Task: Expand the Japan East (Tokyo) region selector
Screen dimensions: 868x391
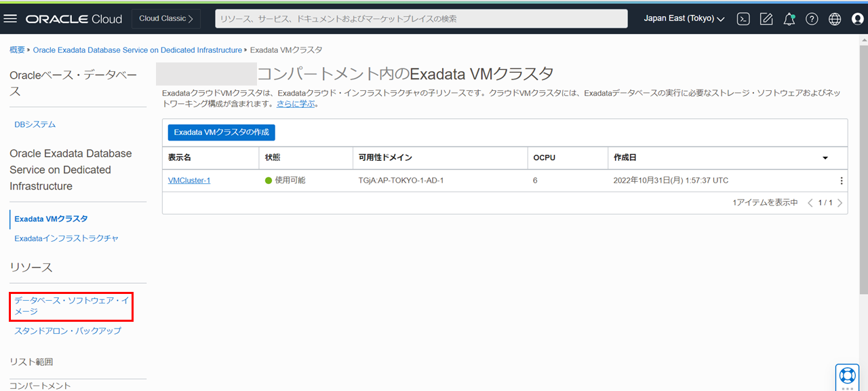Action: [684, 19]
